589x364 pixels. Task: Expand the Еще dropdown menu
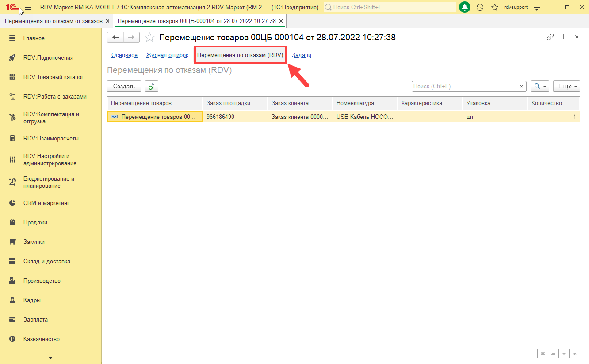pyautogui.click(x=566, y=87)
